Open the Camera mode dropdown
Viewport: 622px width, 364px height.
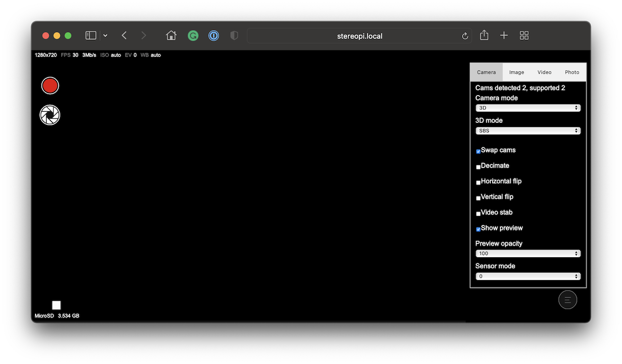[528, 108]
